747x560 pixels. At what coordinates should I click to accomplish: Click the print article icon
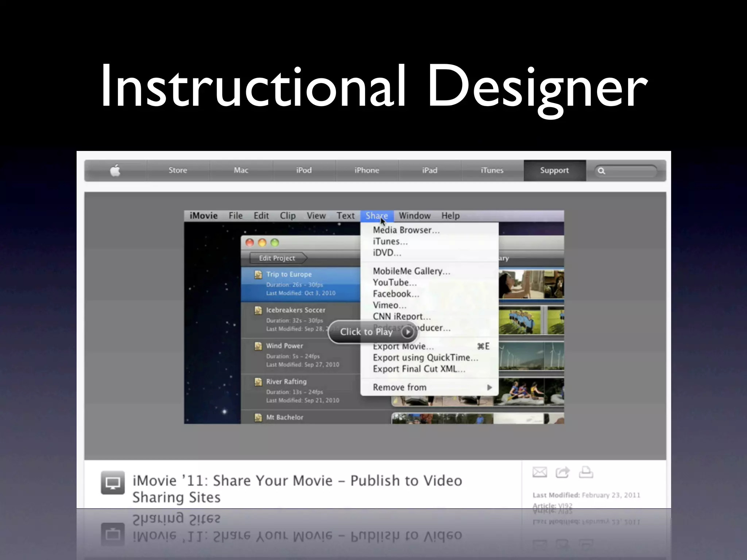[x=586, y=472]
